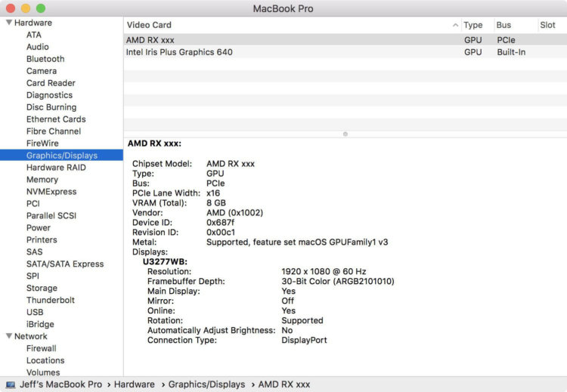Viewport: 567px width, 392px height.
Task: Click Revision ID value 0x00c1
Action: (x=221, y=233)
